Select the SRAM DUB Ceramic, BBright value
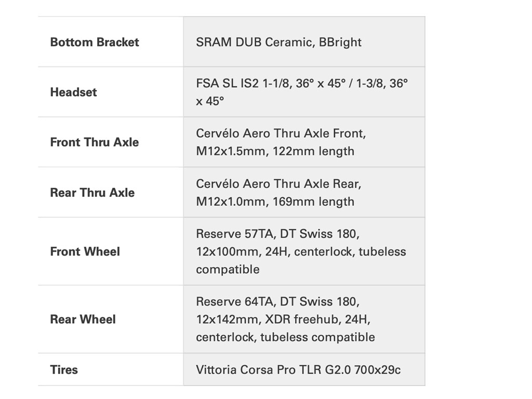The height and width of the screenshot is (399, 532). coord(278,42)
